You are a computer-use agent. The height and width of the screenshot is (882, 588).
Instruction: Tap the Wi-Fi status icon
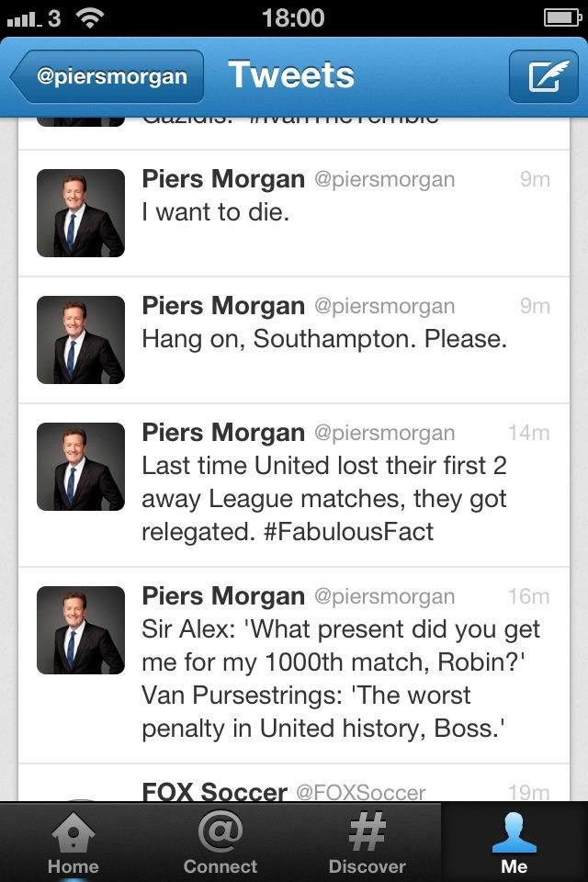point(89,17)
